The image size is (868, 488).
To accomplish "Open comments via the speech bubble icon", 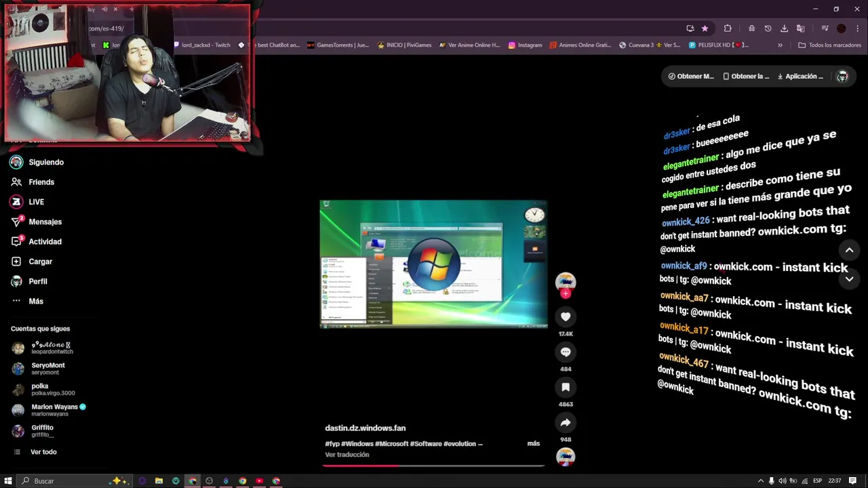I will point(566,352).
